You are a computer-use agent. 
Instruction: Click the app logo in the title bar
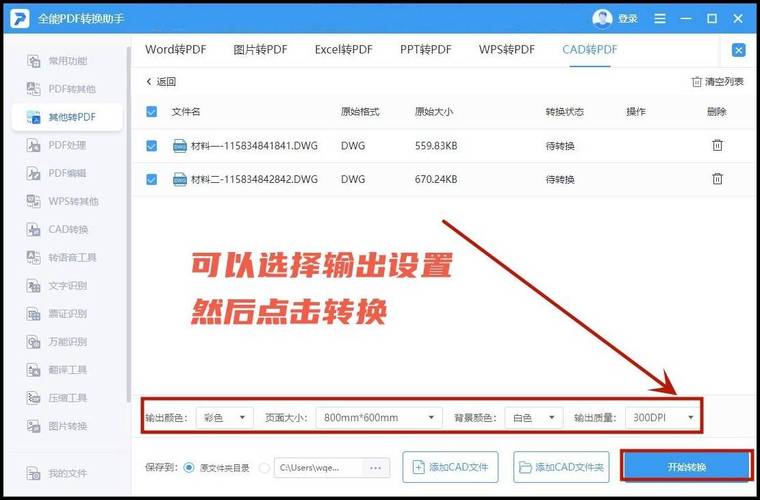(x=20, y=18)
